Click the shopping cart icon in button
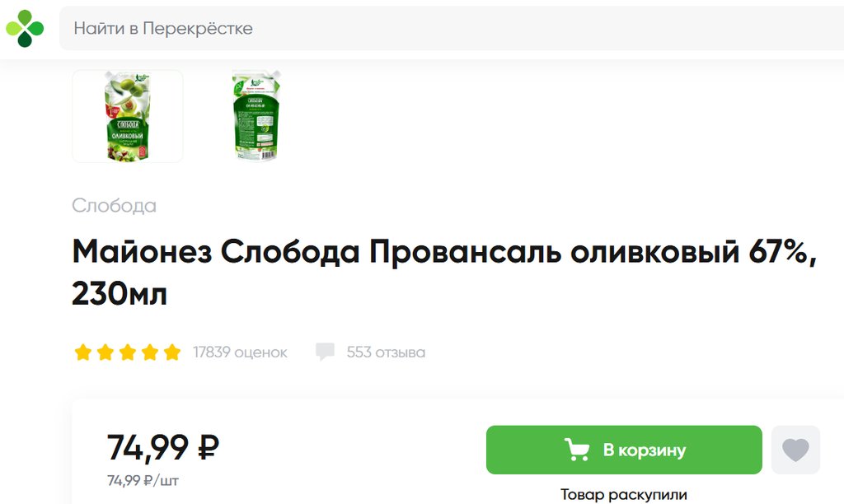 click(x=576, y=449)
